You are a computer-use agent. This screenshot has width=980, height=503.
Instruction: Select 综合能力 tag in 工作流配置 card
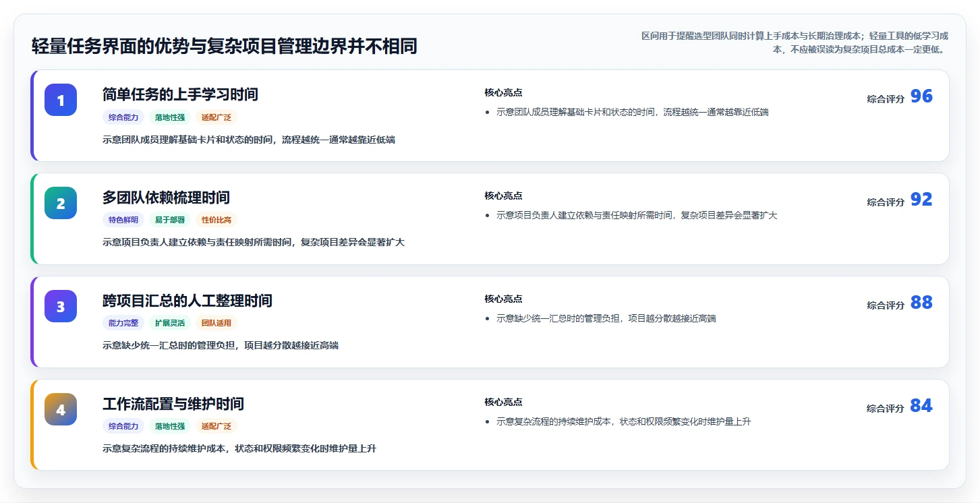coord(123,426)
